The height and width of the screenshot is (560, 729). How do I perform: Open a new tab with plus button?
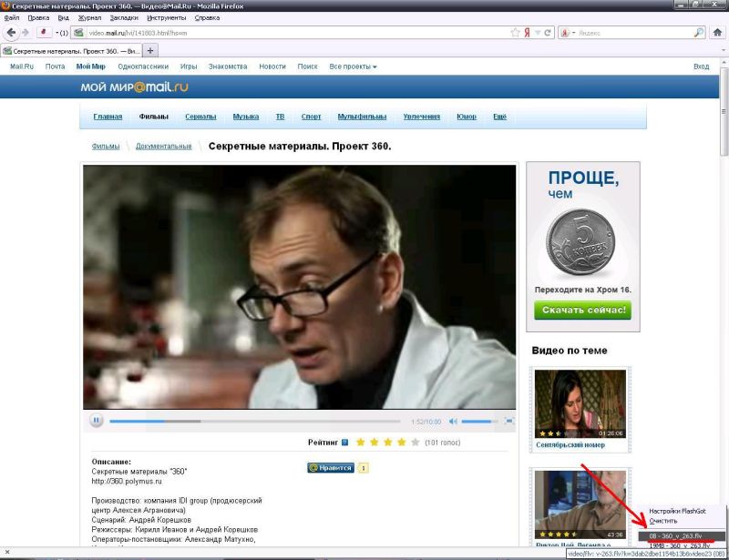pos(150,50)
